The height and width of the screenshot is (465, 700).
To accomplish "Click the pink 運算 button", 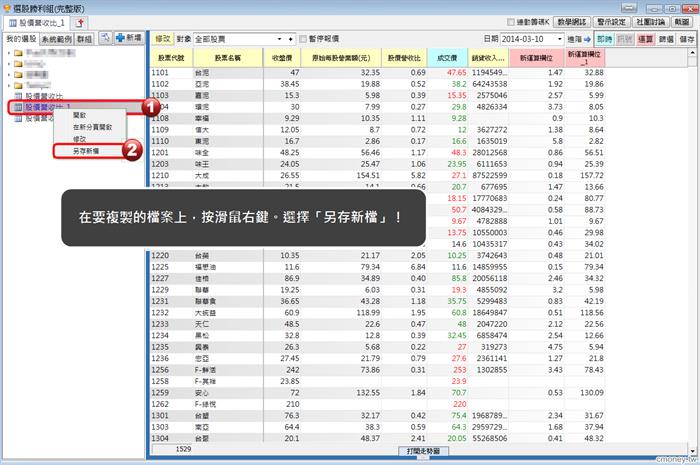I will (645, 39).
